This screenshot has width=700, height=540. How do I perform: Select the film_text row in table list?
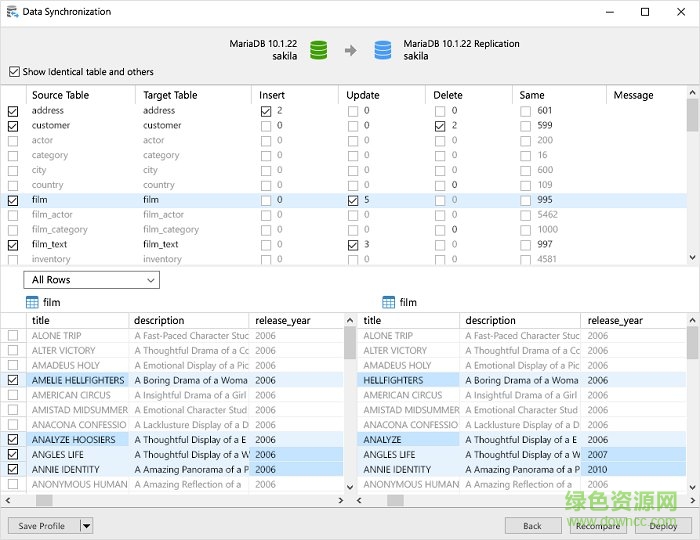click(50, 244)
